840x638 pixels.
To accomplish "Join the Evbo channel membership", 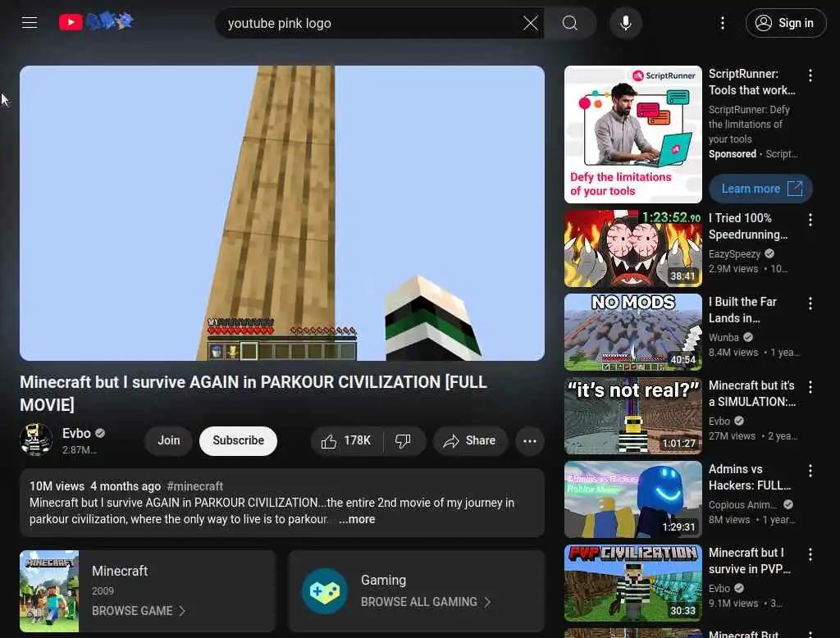I will [x=169, y=441].
